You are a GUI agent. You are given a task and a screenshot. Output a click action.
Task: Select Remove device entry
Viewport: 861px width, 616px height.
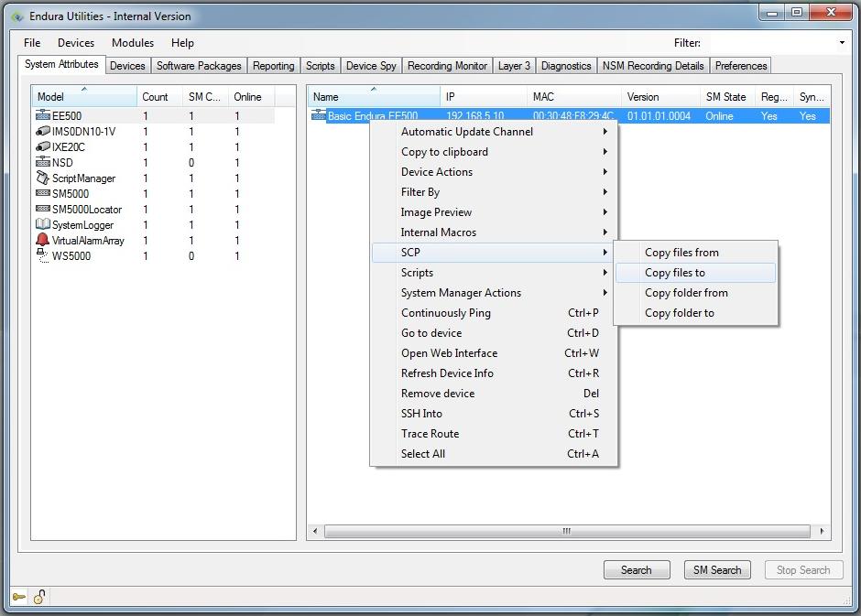coord(495,394)
